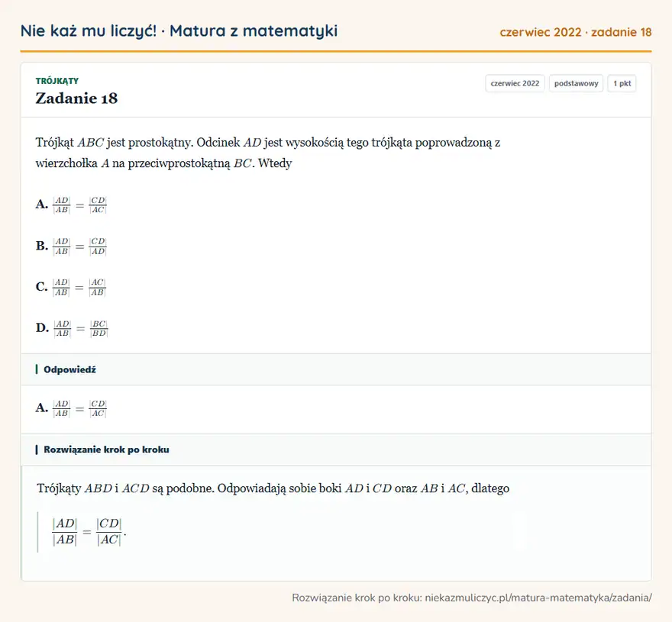The image size is (672, 622).
Task: Click the sentence starting "Trójkąt ABC jest prostokątny"
Action: tap(268, 153)
